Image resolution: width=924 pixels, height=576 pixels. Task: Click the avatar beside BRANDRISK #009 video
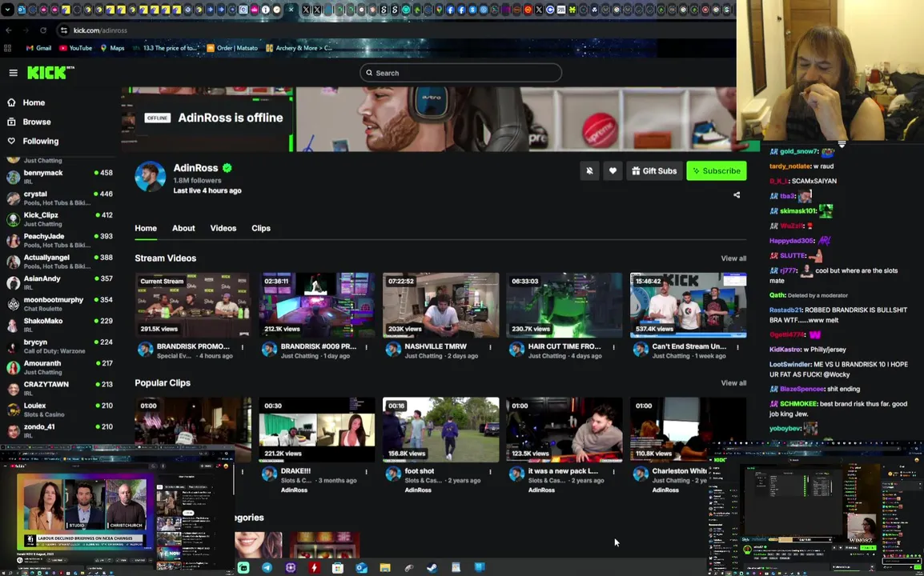(x=269, y=350)
